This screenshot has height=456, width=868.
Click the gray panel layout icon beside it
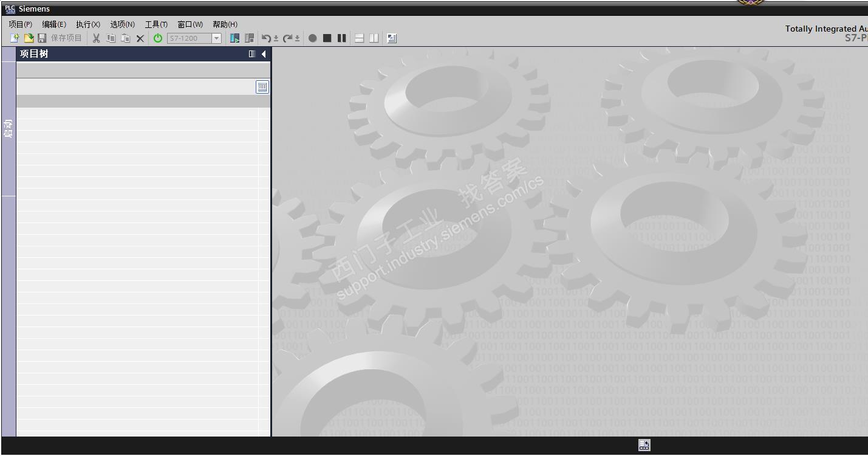tap(249, 38)
